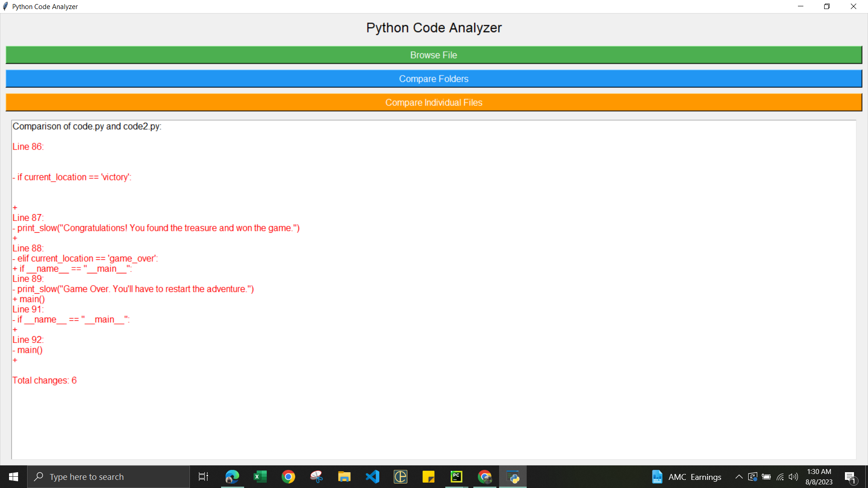Image resolution: width=868 pixels, height=488 pixels.
Task: Click the Compare Folders button
Action: pos(434,78)
